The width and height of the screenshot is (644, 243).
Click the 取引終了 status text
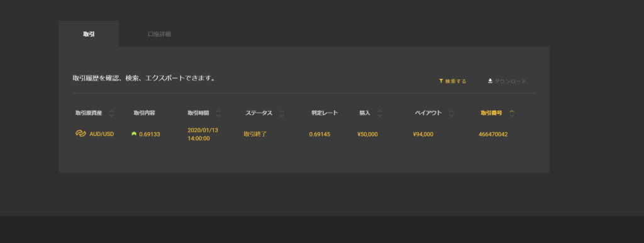[x=255, y=134]
